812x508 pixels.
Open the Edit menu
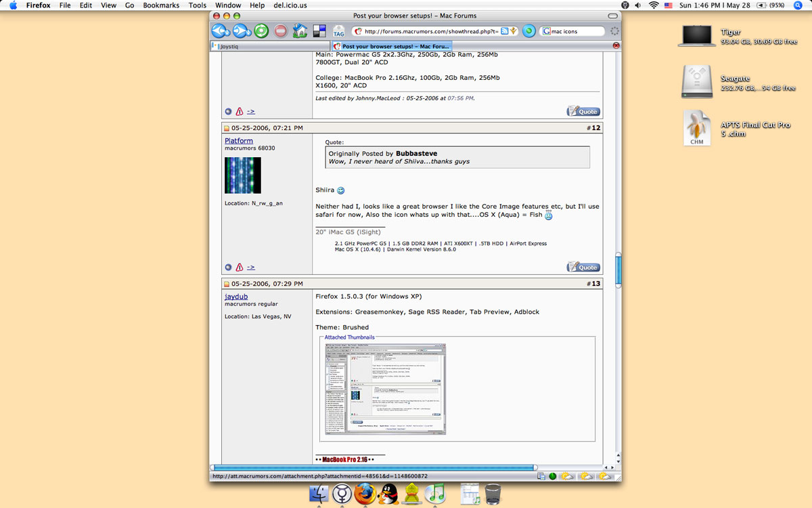click(86, 5)
